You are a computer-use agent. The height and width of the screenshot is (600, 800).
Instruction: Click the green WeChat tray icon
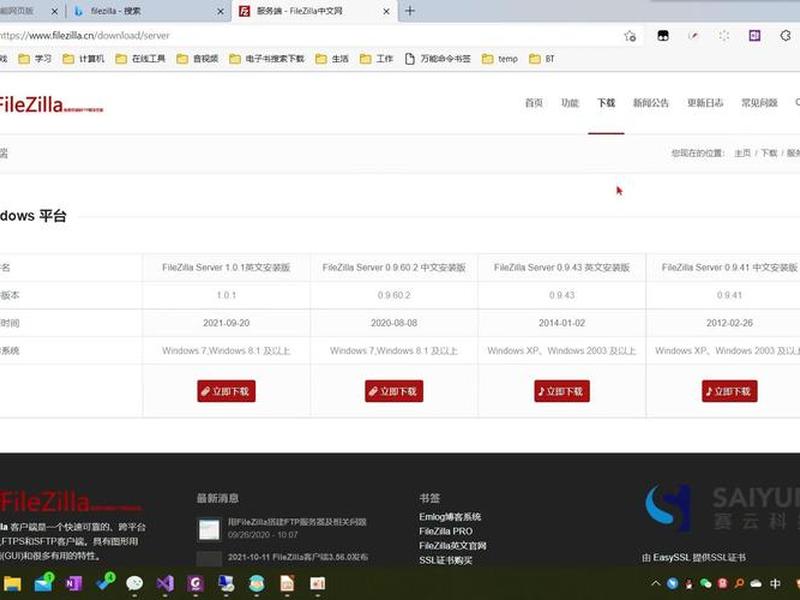706,583
